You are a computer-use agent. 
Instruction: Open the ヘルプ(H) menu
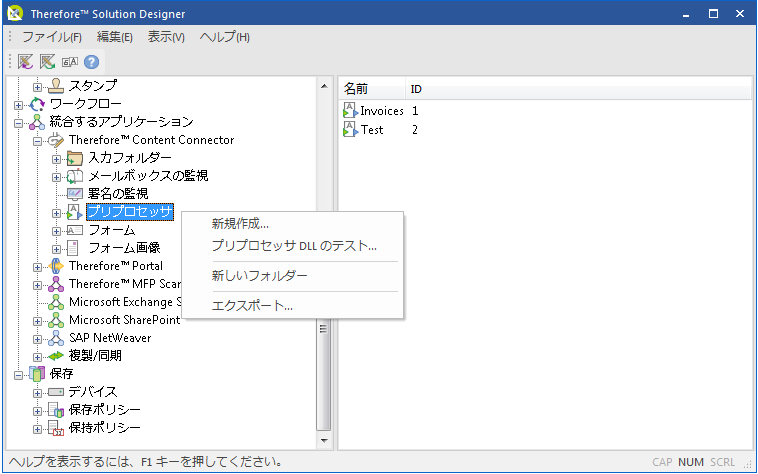point(224,37)
